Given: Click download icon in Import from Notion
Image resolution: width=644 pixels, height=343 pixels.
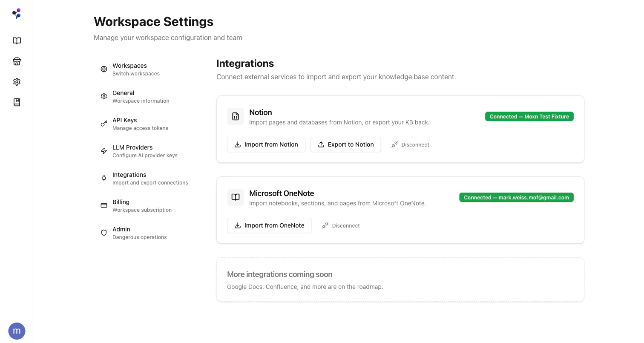Looking at the screenshot, I should click(x=238, y=144).
